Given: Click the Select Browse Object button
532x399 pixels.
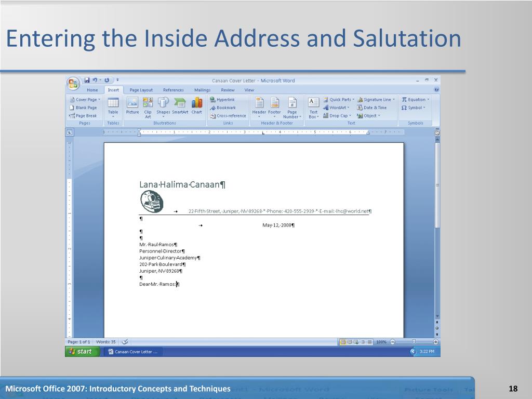Looking at the screenshot, I should click(437, 328).
